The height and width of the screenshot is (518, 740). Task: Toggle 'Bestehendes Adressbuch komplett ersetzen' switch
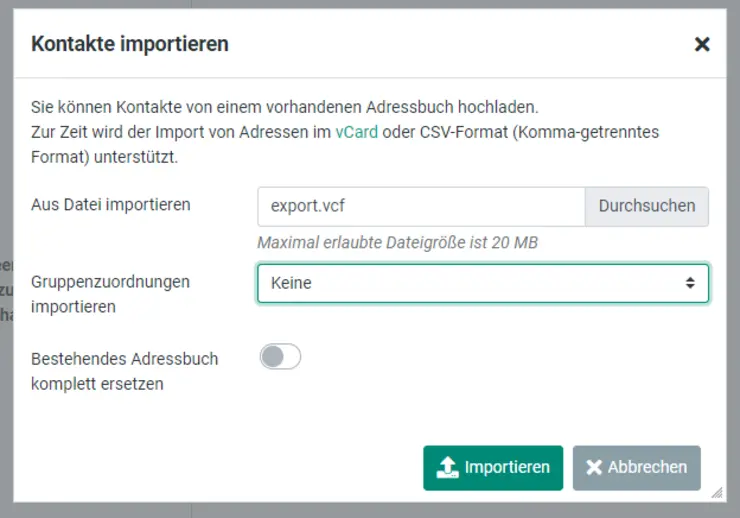[280, 356]
